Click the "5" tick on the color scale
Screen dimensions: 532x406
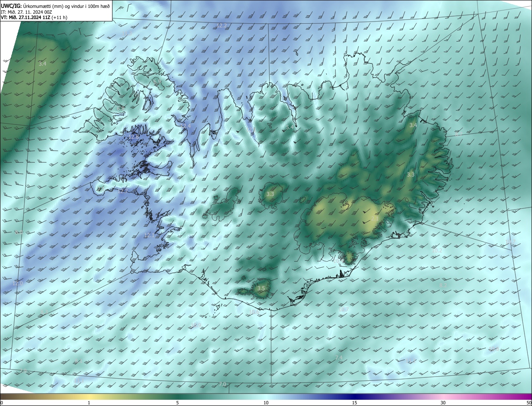pos(177,403)
